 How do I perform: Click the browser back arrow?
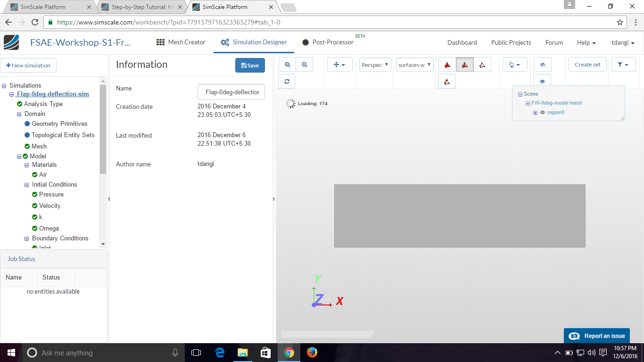[8, 22]
